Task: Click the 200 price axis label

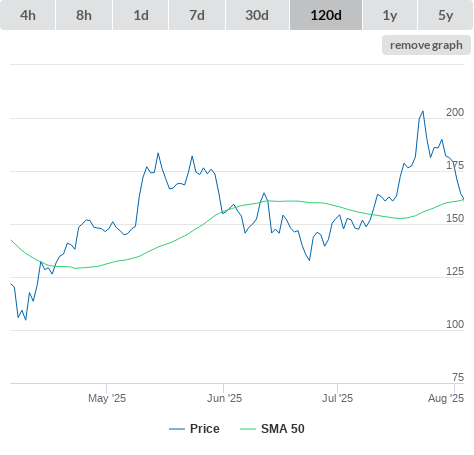Action: click(x=455, y=112)
